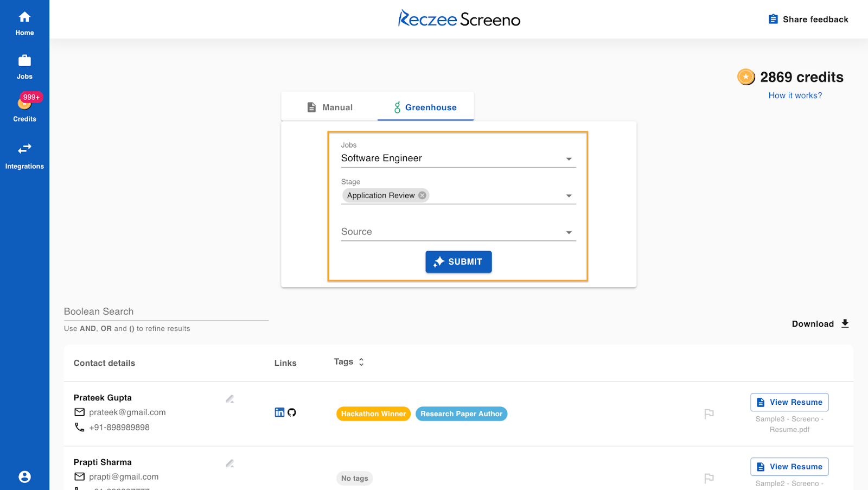The height and width of the screenshot is (490, 868).
Task: Click the Research Paper Author tag
Action: point(461,414)
